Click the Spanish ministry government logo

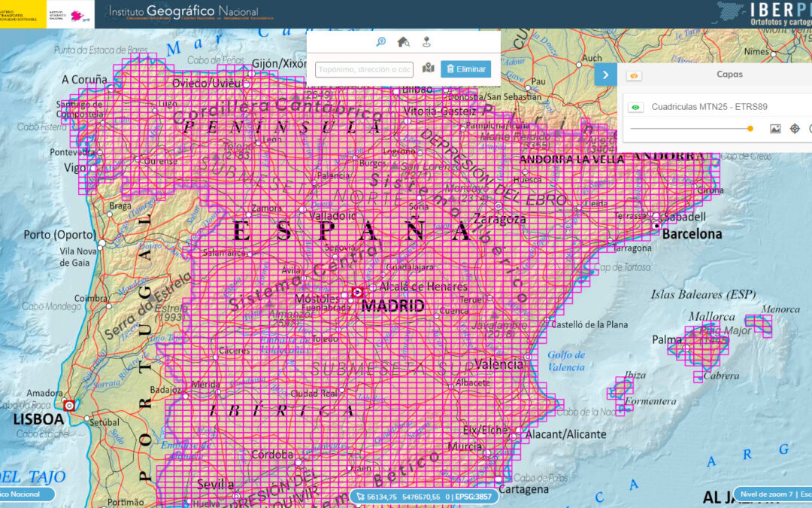[23, 14]
